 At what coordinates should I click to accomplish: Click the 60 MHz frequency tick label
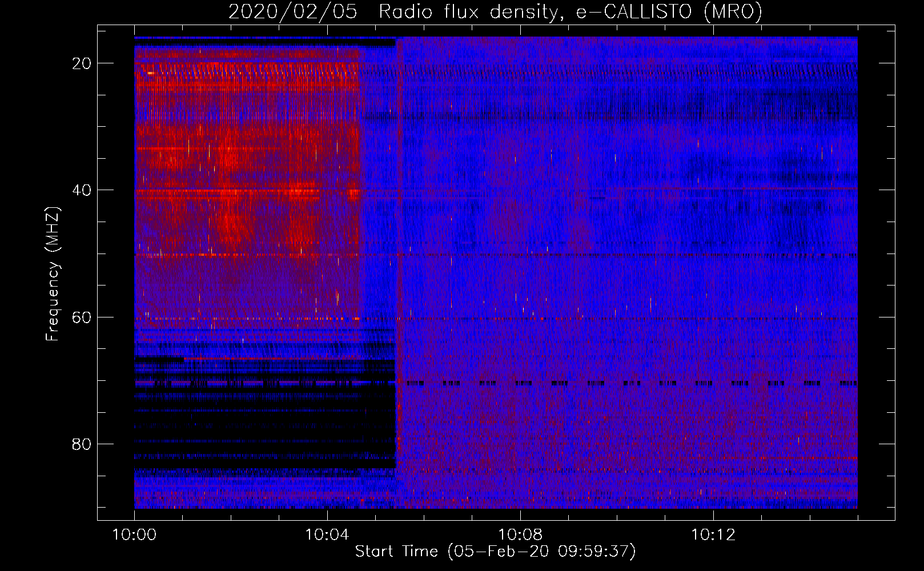pos(82,317)
